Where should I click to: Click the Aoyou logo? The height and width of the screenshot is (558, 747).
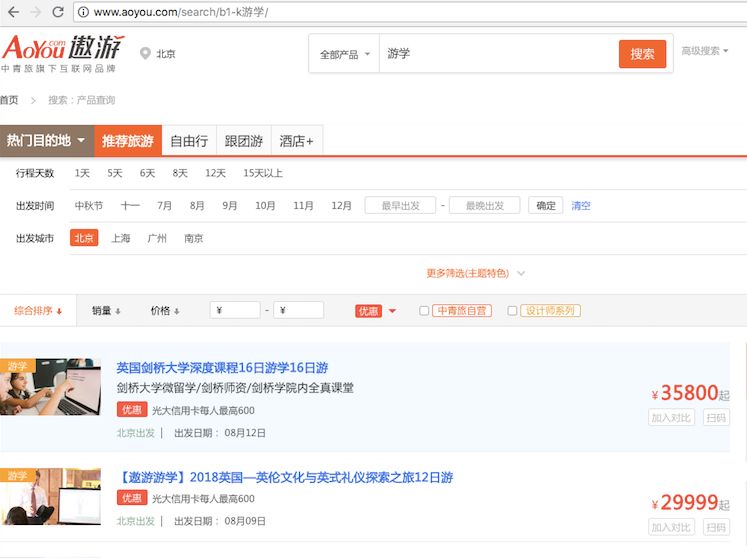(62, 53)
